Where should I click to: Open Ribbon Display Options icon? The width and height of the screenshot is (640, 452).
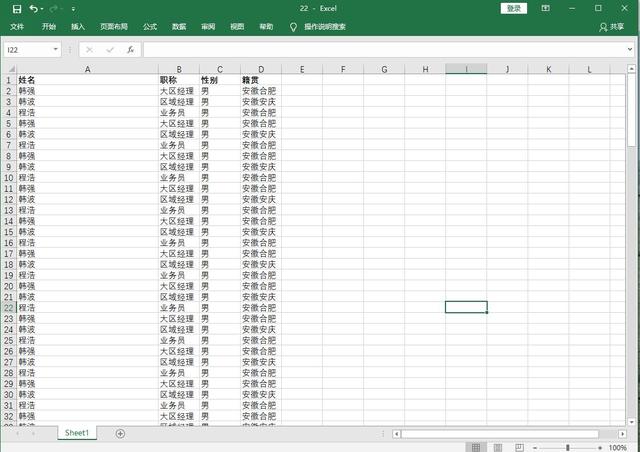(x=545, y=8)
